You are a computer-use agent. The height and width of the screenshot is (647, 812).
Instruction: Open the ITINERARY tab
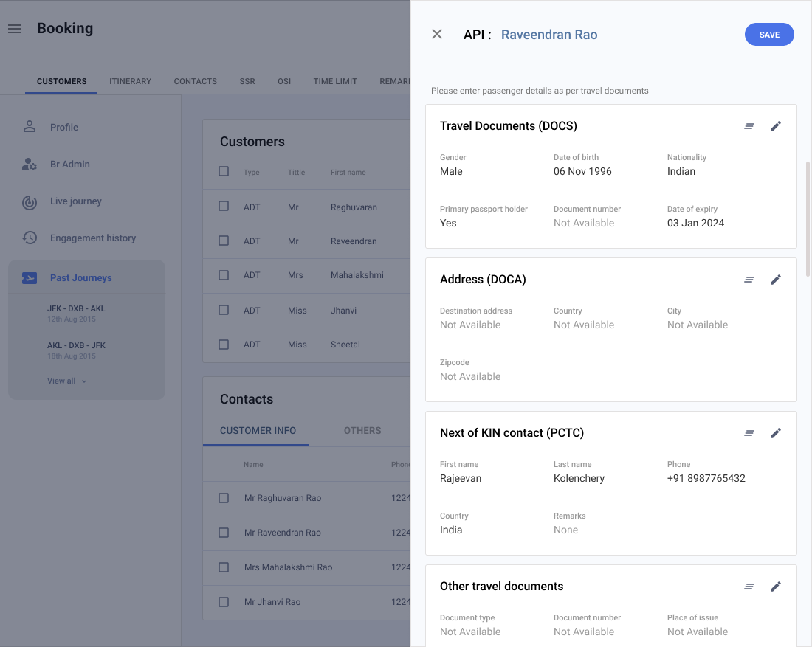coord(131,81)
